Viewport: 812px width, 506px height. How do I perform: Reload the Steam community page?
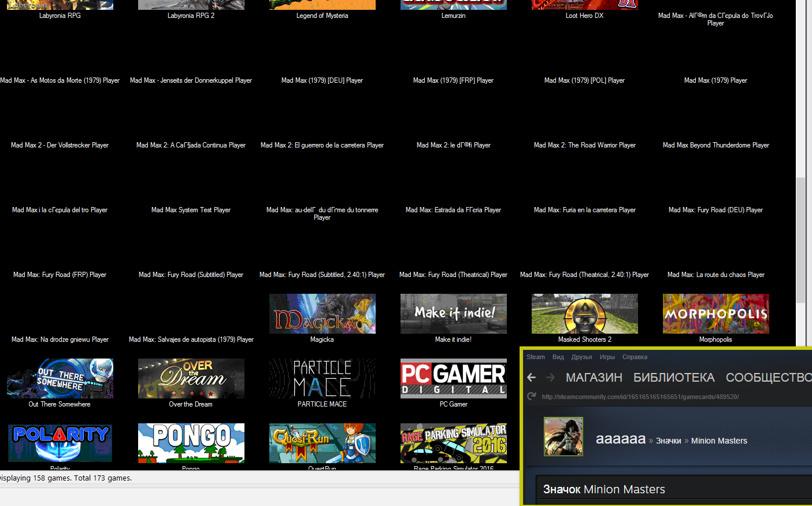point(532,397)
